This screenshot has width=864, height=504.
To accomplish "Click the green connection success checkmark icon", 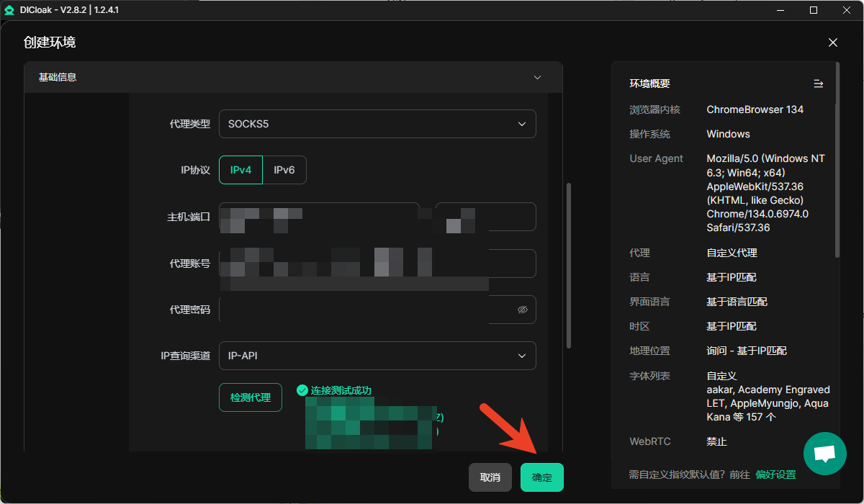I will point(302,390).
